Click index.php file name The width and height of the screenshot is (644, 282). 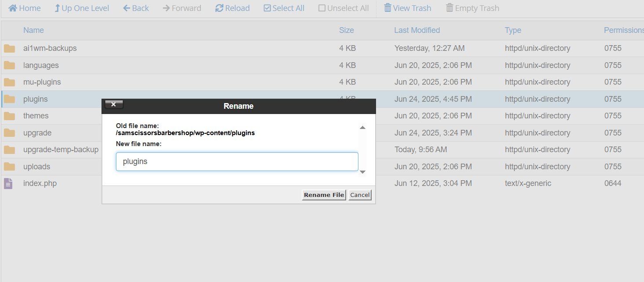(x=40, y=183)
